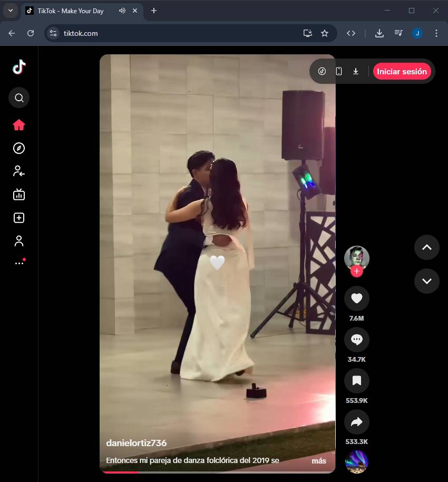The width and height of the screenshot is (448, 482).
Task: Open the Following icon in sidebar
Action: coord(19,171)
